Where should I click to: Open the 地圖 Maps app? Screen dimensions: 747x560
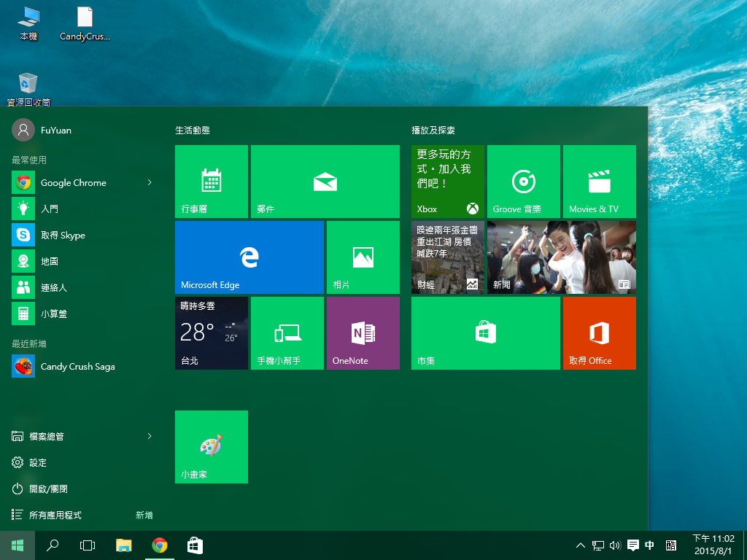(84, 261)
